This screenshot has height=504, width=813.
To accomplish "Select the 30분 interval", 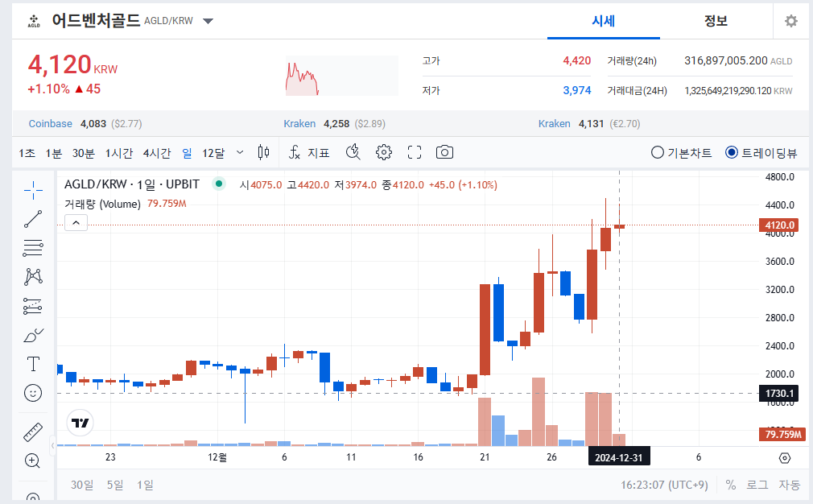I will coord(84,153).
